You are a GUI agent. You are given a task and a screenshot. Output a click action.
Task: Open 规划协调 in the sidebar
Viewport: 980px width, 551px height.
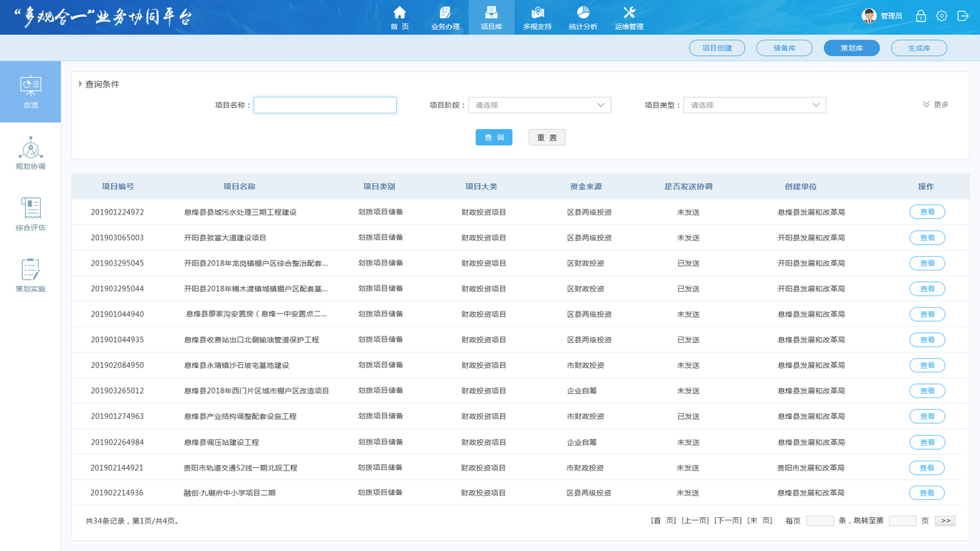30,153
